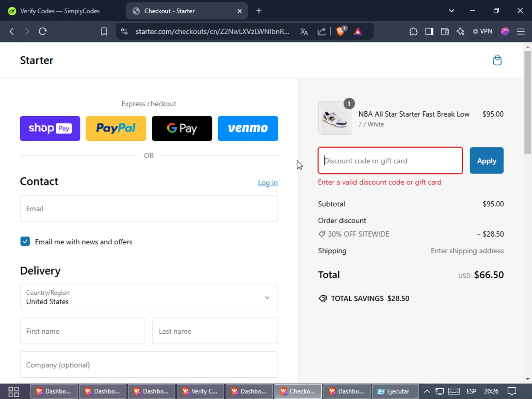Open Verify C... taskbar window
This screenshot has height=399, width=532.
pos(200,392)
